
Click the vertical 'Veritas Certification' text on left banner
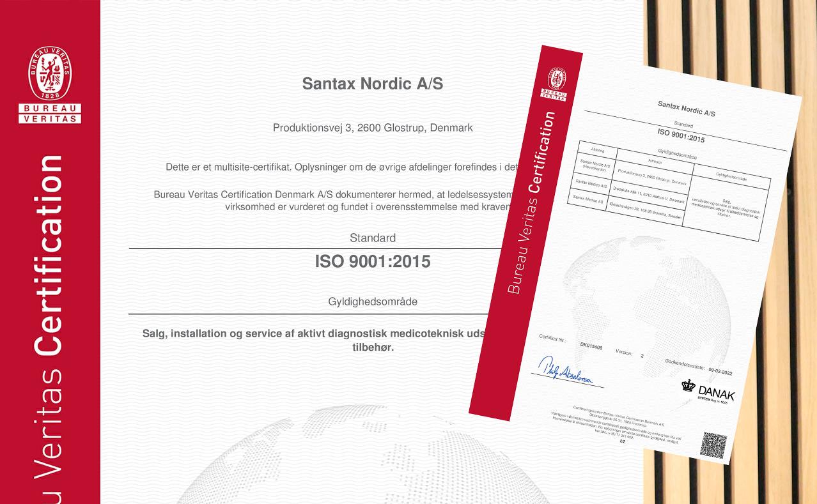pos(50,319)
